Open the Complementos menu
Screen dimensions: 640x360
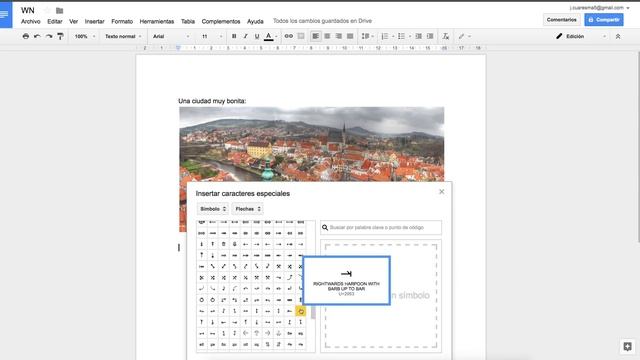coord(221,21)
